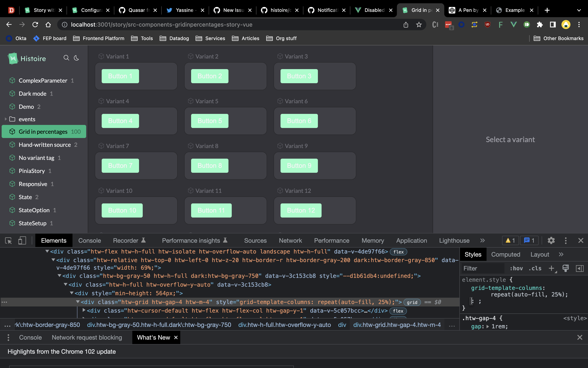Select Variant 3 title
The width and height of the screenshot is (588, 368).
(x=296, y=56)
